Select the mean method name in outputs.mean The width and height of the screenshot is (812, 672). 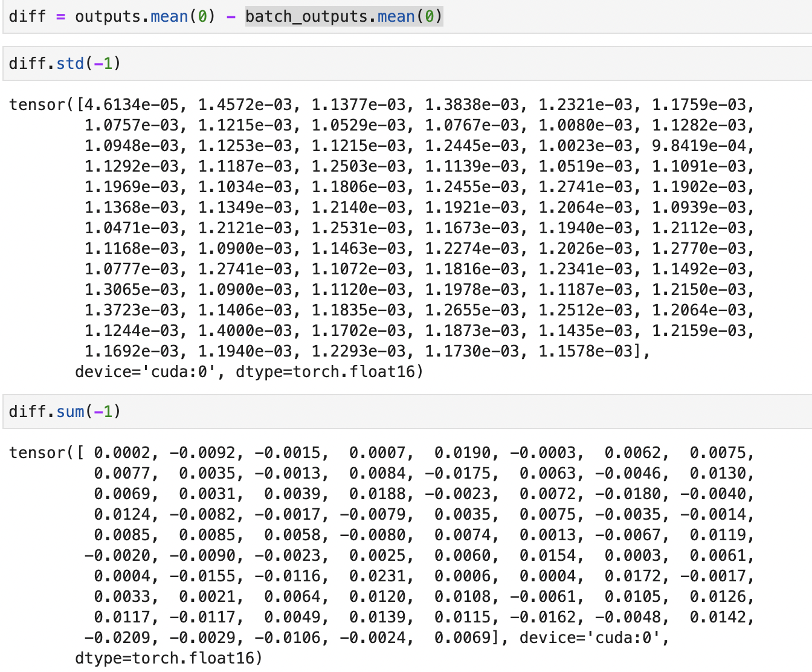[169, 16]
